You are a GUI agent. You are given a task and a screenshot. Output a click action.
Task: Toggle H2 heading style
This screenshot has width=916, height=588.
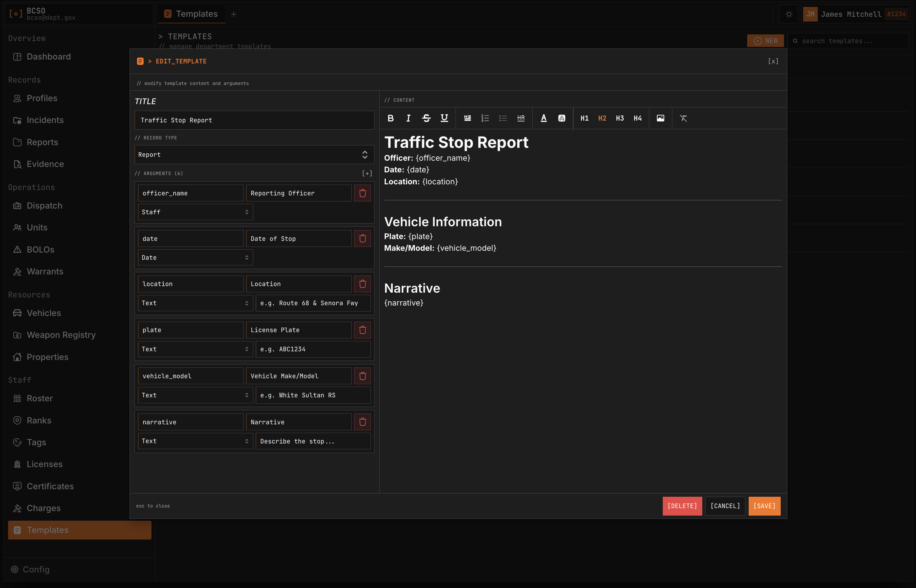pyautogui.click(x=602, y=118)
